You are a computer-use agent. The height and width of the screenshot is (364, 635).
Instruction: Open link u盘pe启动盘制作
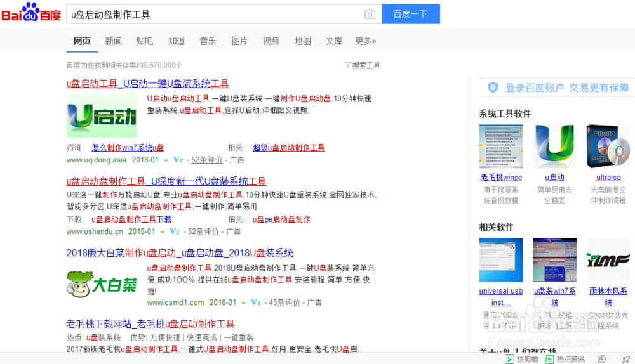point(281,219)
